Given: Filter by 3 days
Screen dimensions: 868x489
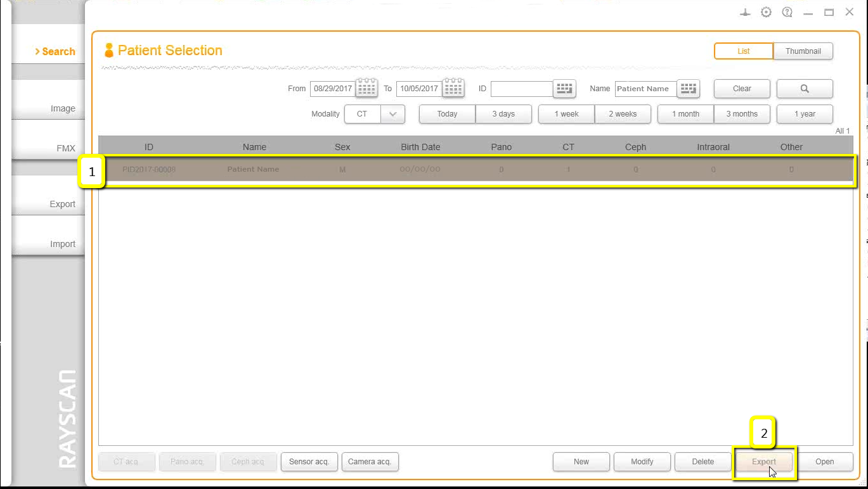Looking at the screenshot, I should tap(503, 114).
